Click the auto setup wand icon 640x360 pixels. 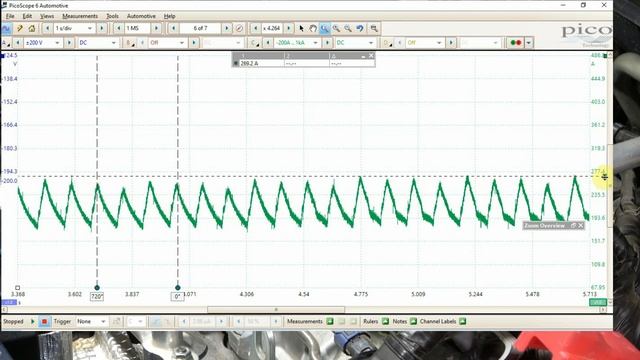(19, 29)
